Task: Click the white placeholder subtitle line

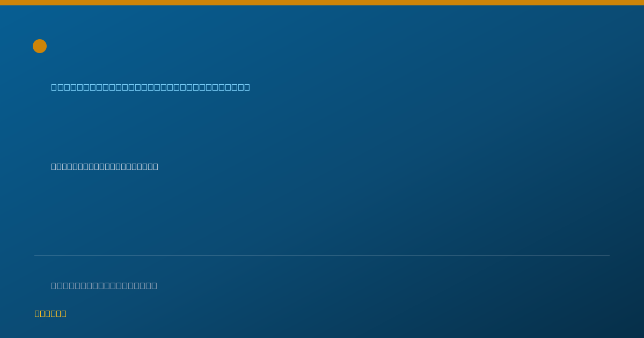Action: pyautogui.click(x=105, y=166)
